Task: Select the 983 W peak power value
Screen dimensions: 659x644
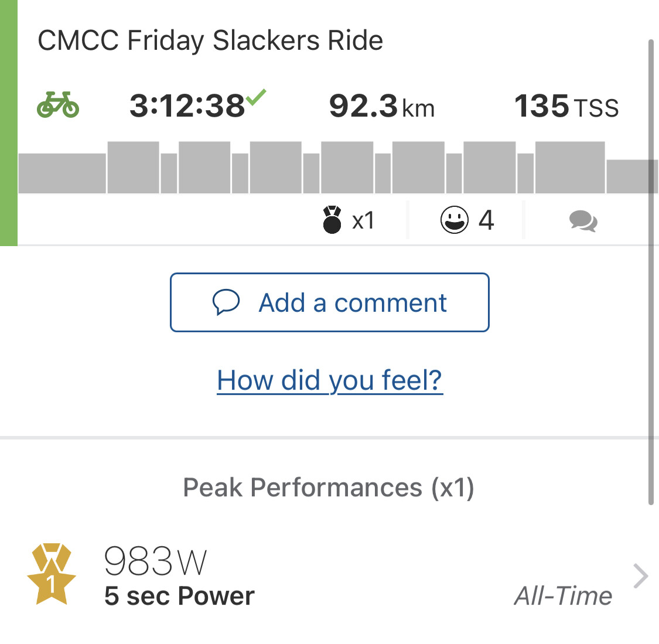Action: (x=155, y=561)
